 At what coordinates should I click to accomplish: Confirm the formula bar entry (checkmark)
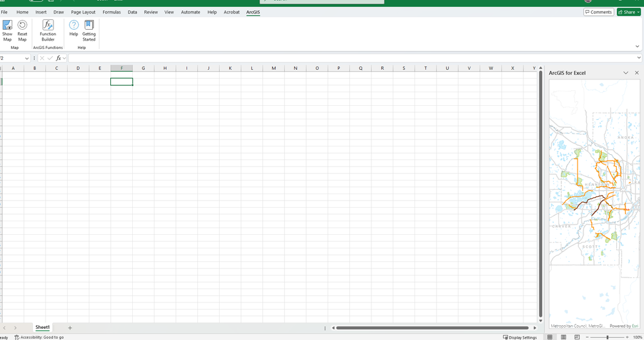50,58
